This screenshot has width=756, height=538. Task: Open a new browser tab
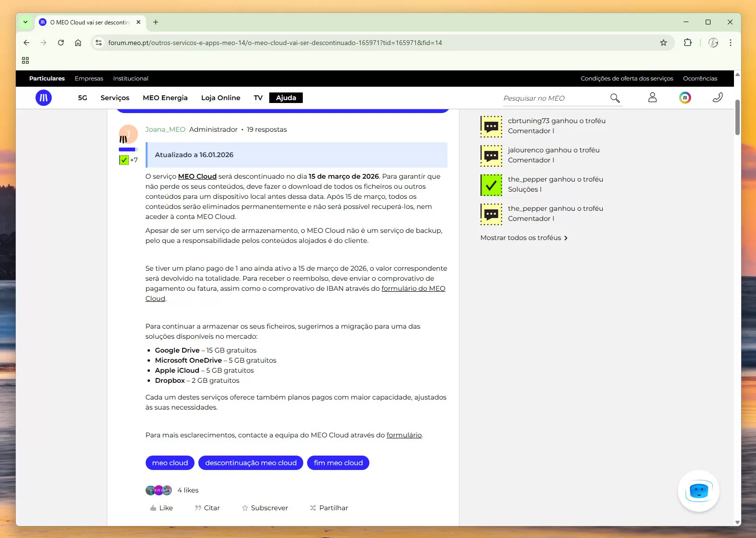click(x=156, y=22)
